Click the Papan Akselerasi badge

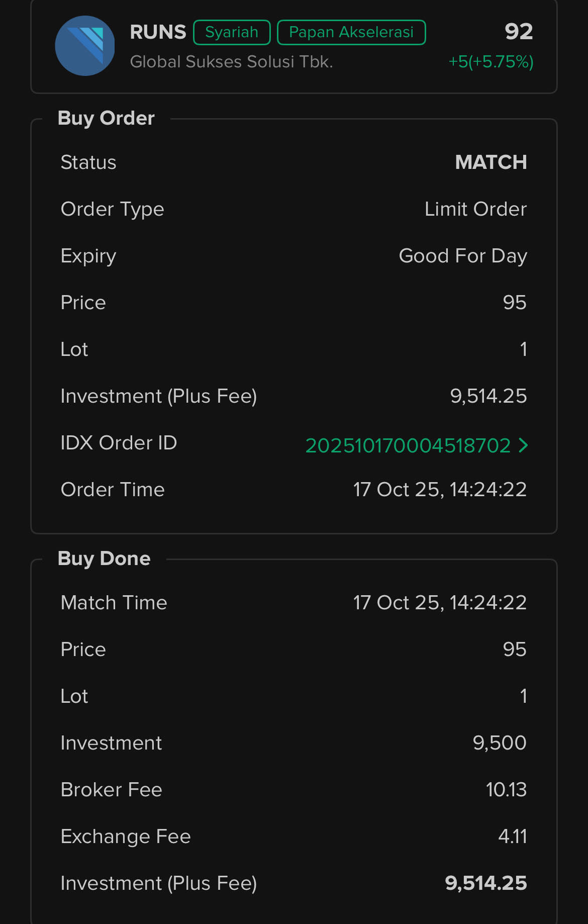(351, 32)
